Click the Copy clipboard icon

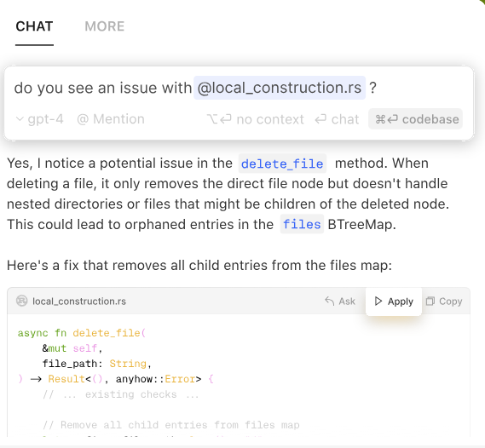coord(430,301)
